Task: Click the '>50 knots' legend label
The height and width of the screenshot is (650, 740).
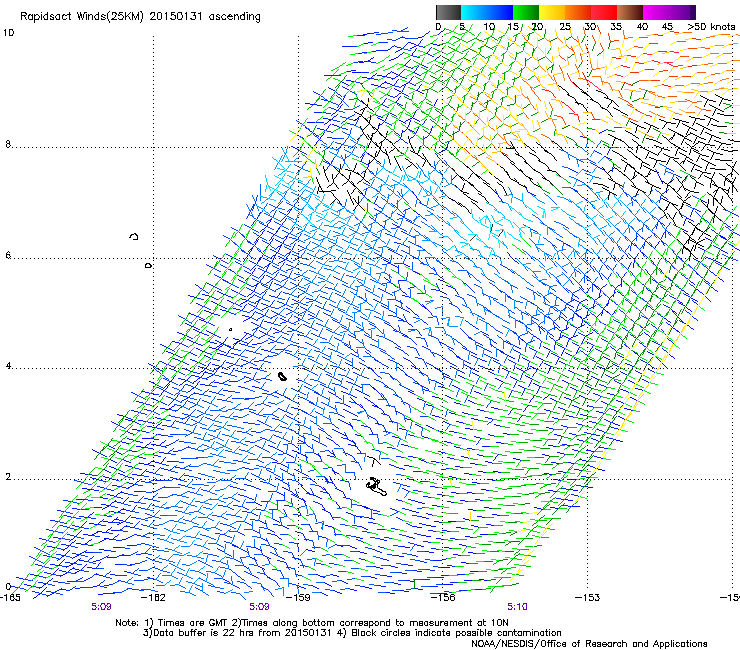Action: click(711, 27)
